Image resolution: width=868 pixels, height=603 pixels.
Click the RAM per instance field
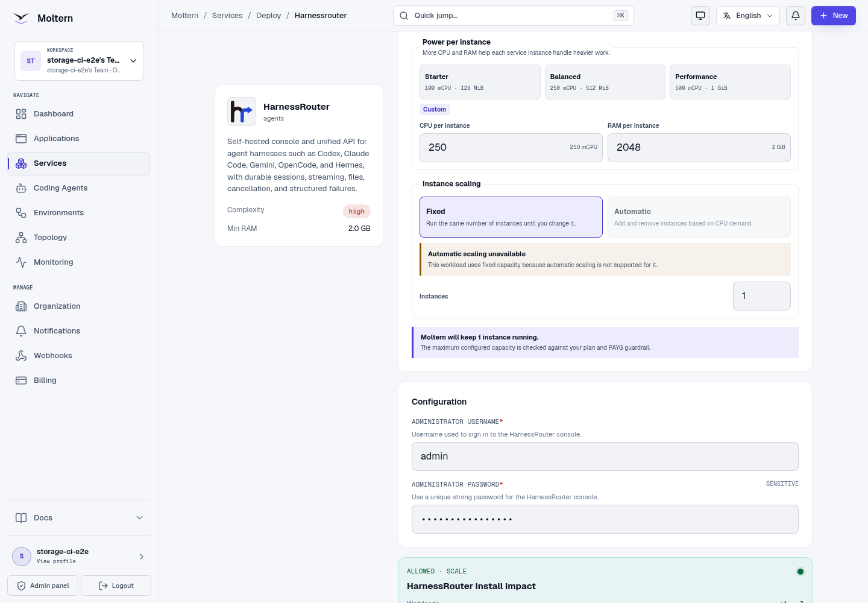point(699,148)
